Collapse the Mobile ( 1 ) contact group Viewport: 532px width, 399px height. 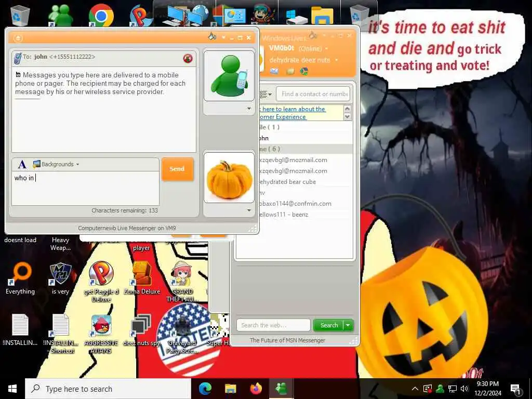coord(270,127)
